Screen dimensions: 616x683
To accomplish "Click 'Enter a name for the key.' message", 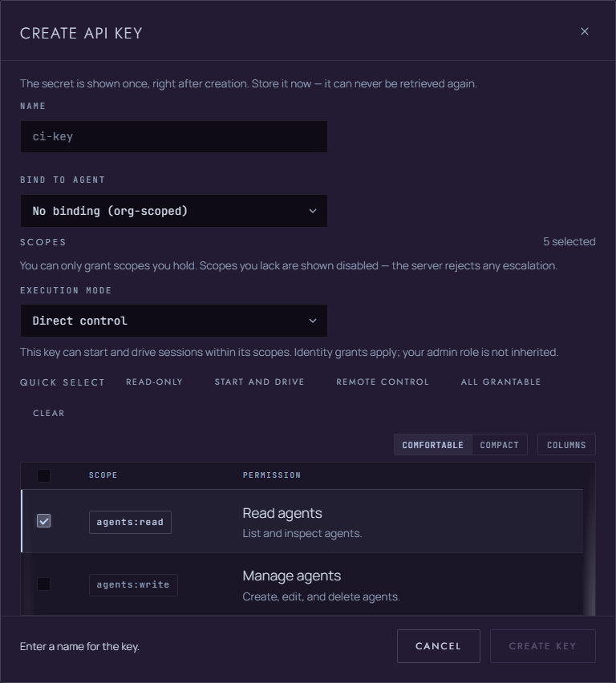I will coord(79,646).
